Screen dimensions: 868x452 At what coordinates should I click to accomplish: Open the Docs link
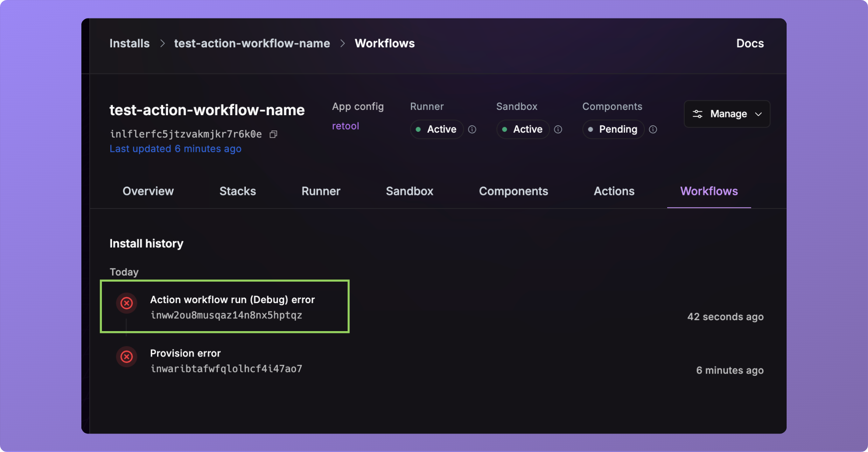pyautogui.click(x=750, y=43)
